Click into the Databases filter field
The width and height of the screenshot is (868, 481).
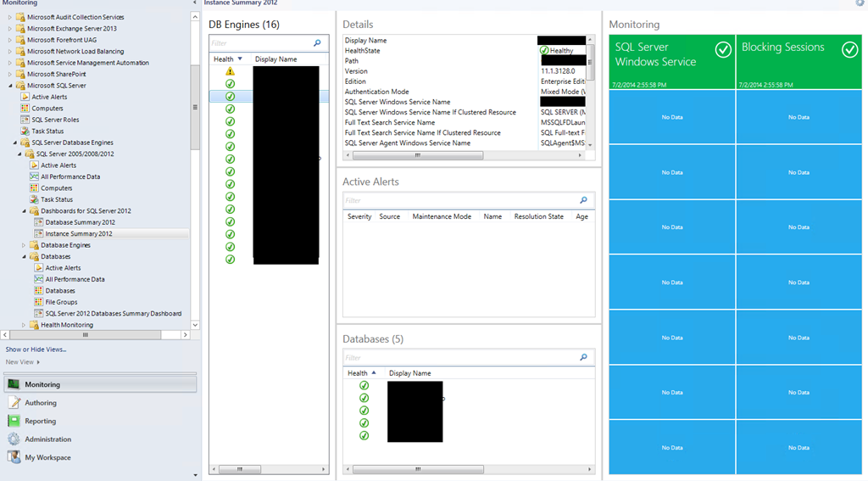458,358
